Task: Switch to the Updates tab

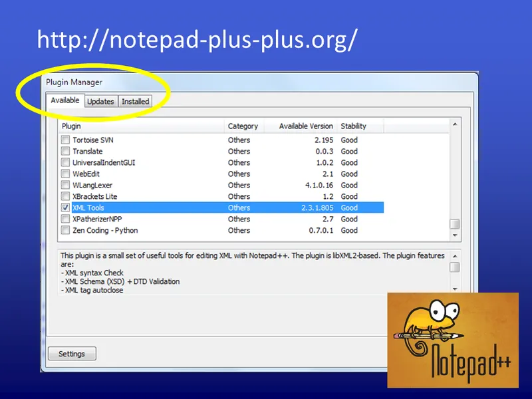Action: [100, 101]
